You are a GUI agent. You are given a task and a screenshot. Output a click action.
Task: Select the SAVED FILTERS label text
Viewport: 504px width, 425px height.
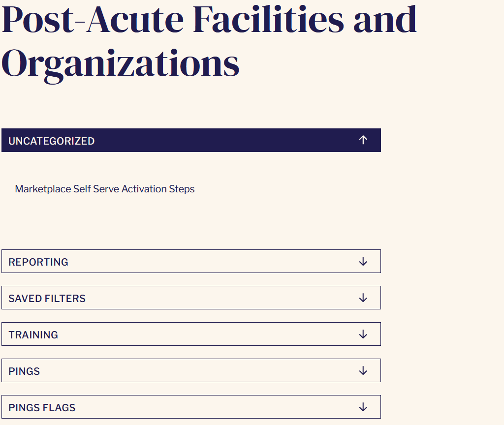(x=47, y=299)
